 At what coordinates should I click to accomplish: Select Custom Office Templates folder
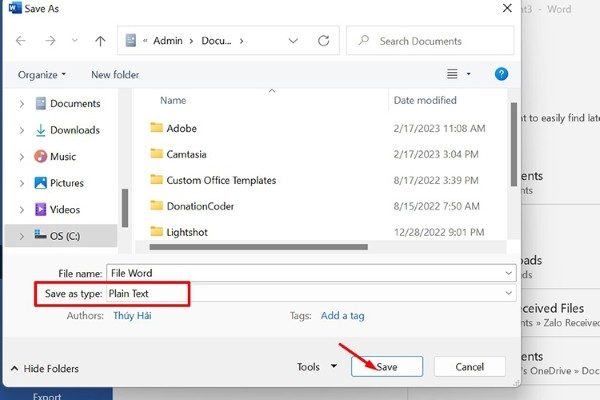(213, 180)
